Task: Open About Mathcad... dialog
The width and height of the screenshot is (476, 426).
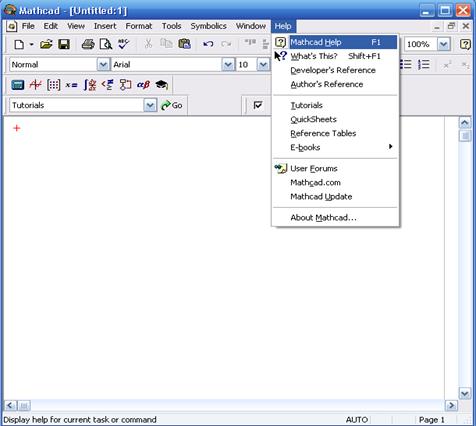Action: click(x=336, y=217)
